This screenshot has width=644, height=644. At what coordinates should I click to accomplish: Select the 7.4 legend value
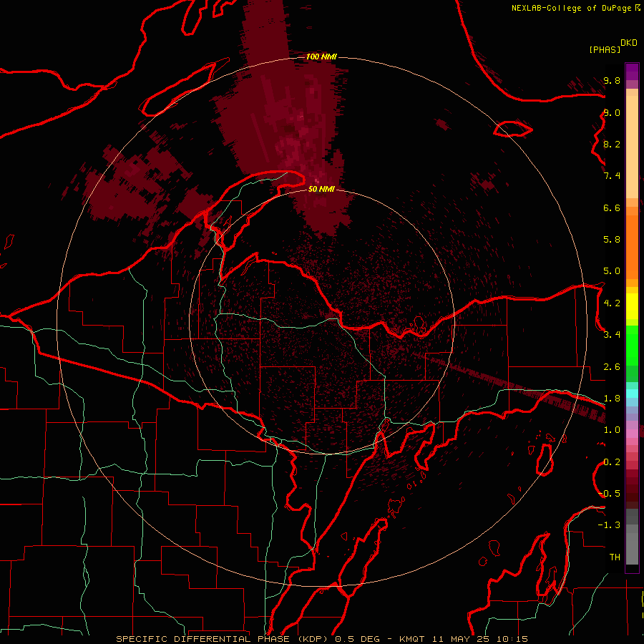click(x=612, y=176)
